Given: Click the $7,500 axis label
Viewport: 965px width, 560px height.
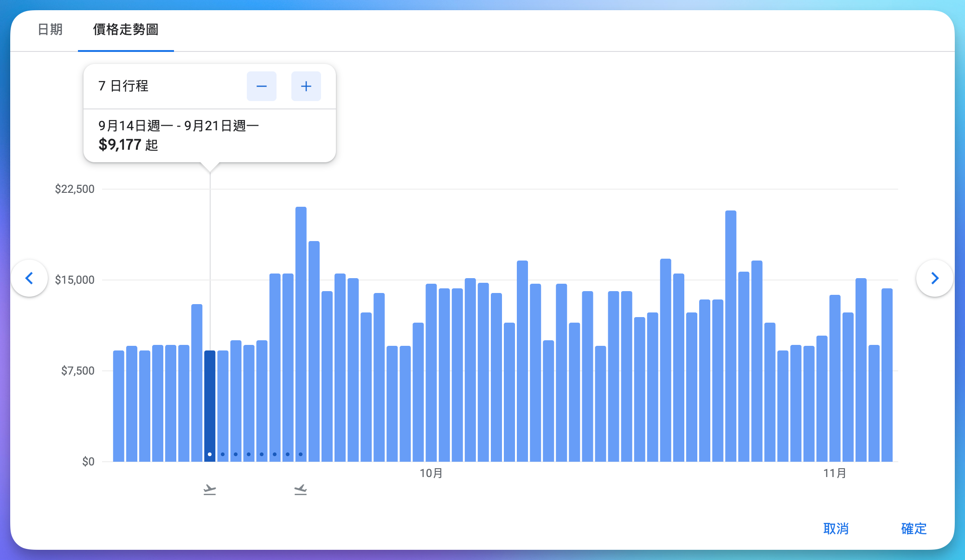Looking at the screenshot, I should pos(78,371).
